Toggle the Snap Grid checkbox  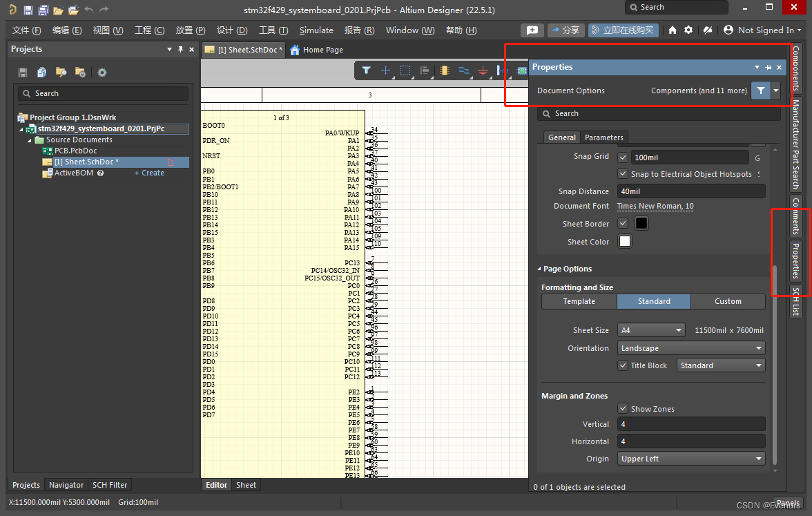coord(623,157)
